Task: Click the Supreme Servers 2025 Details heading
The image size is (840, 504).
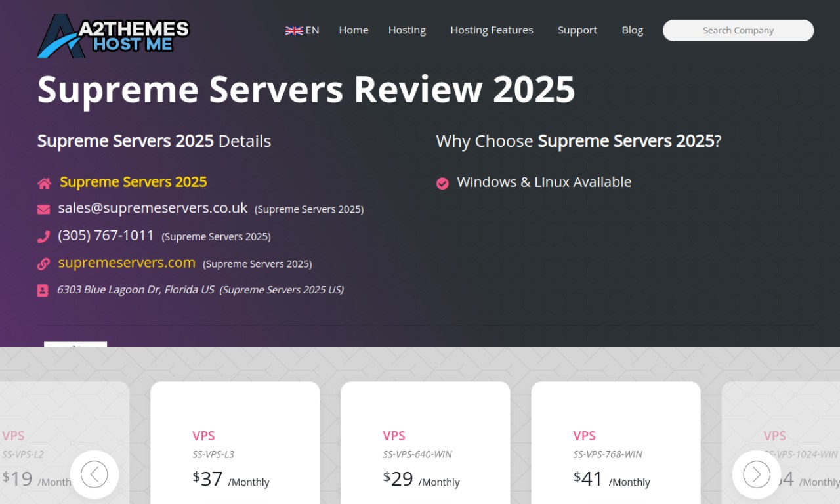Action: 154,141
